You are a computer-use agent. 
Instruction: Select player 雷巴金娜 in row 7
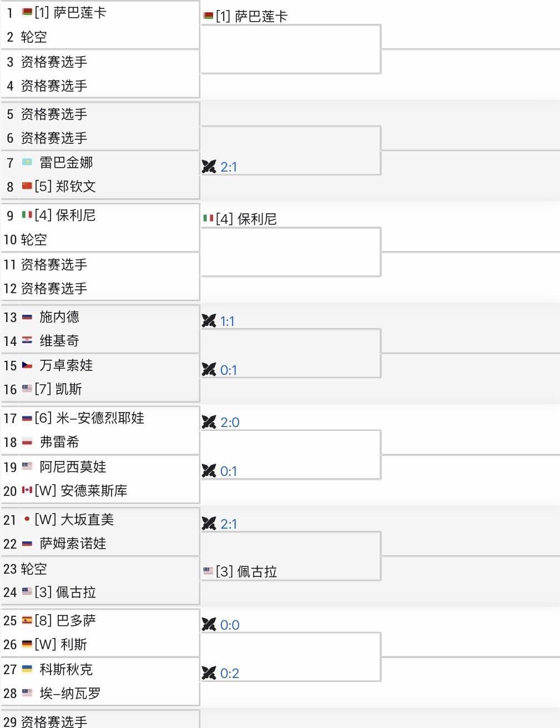(66, 163)
